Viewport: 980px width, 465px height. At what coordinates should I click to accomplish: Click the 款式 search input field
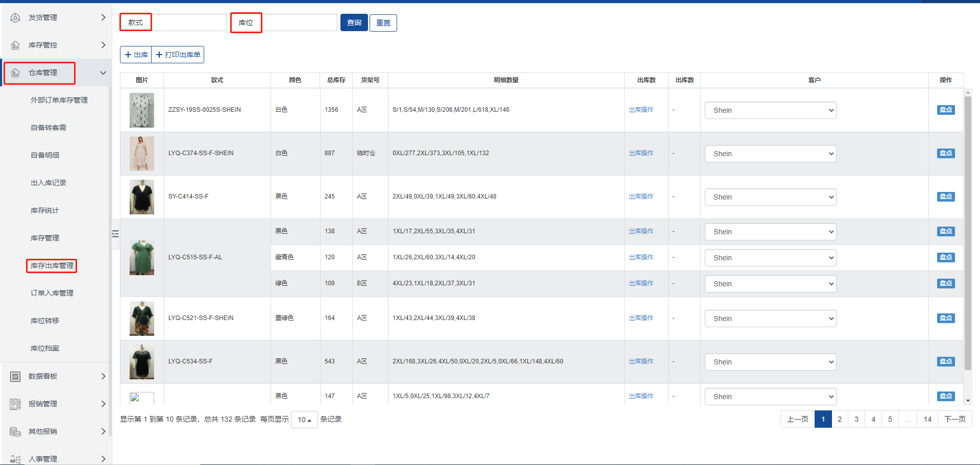click(189, 22)
